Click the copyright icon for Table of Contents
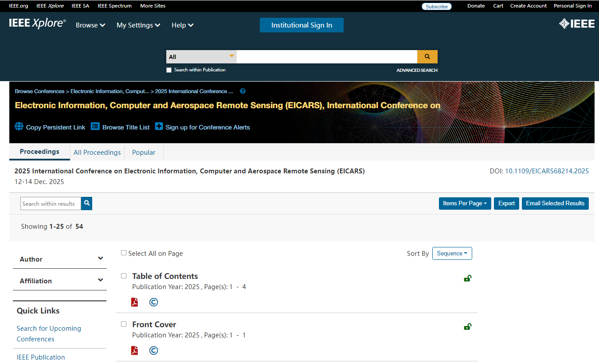Screen dimensions: 599x364 [x=153, y=302]
